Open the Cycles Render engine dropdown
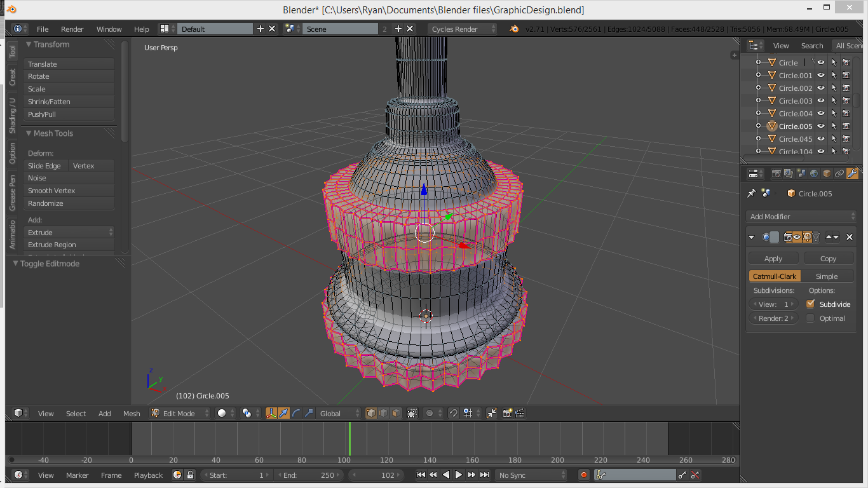The height and width of the screenshot is (488, 868). 462,29
